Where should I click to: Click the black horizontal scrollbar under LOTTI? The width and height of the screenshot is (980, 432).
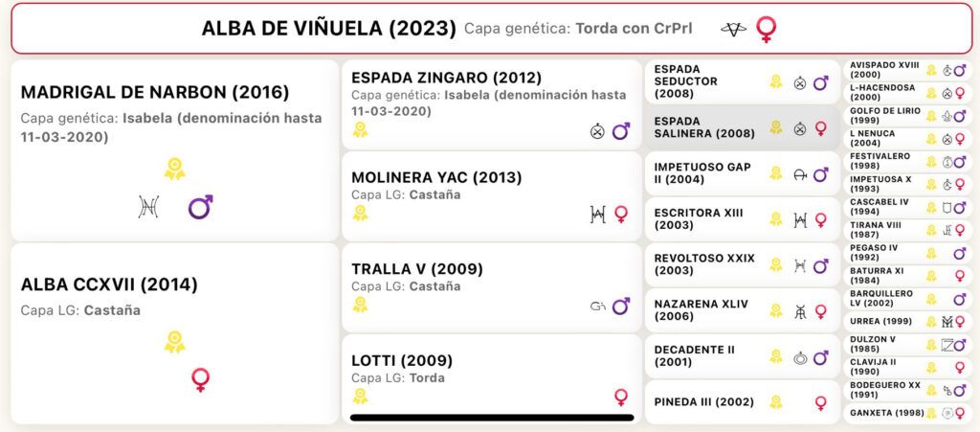(x=492, y=418)
